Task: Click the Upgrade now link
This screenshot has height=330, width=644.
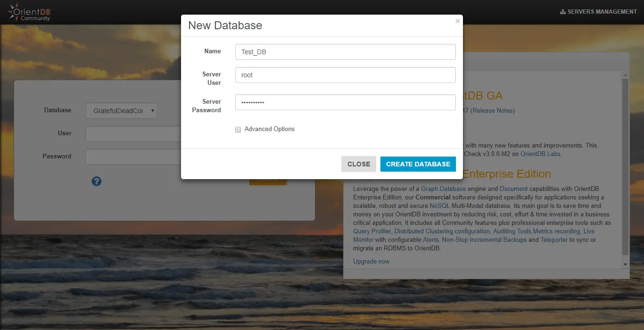Action: click(x=372, y=261)
